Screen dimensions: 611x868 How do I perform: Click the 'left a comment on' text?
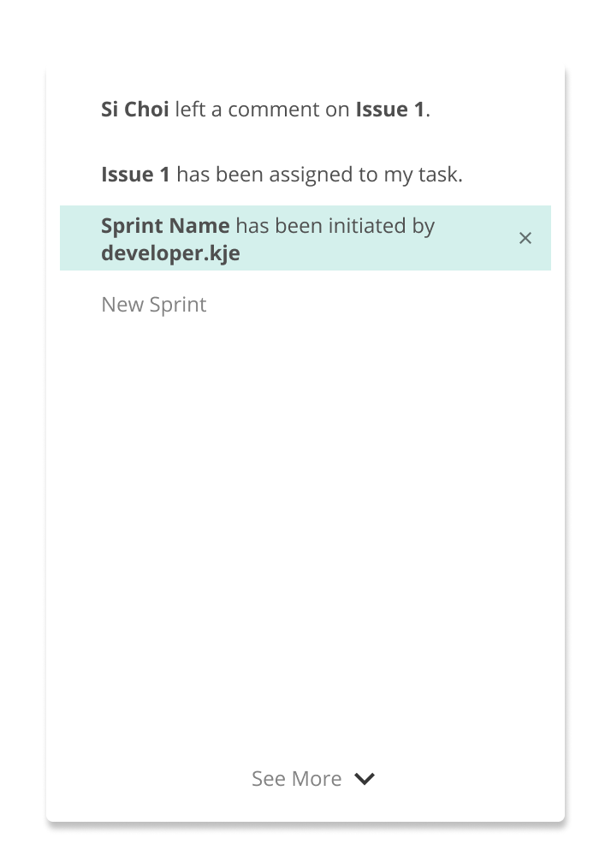pyautogui.click(x=262, y=109)
